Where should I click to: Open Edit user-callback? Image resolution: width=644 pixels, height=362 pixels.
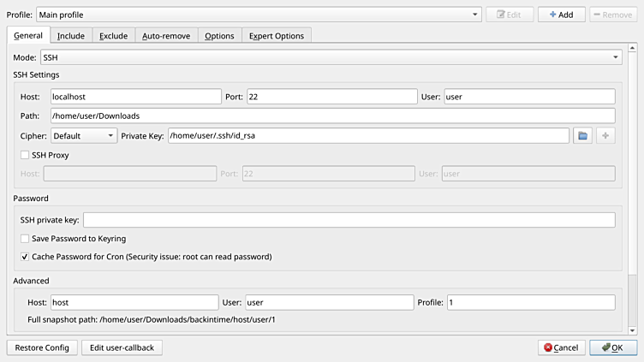coord(122,347)
